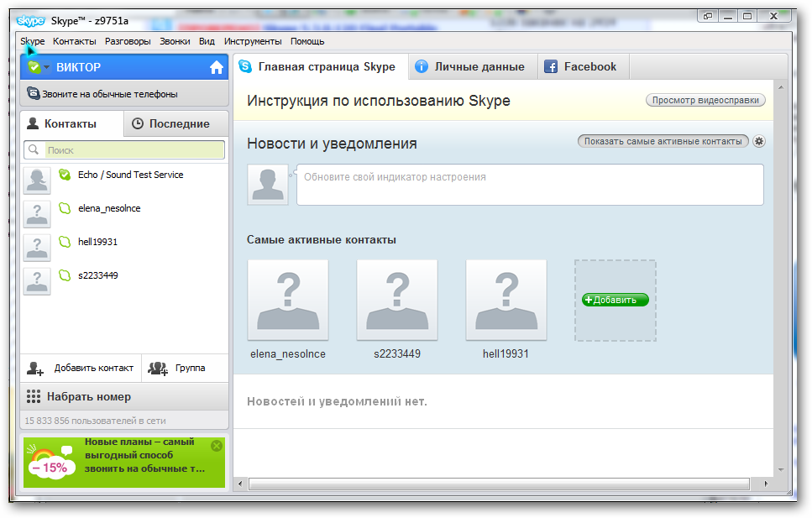Open hell19931 tile in active contacts
This screenshot has height=518, width=812.
coord(506,301)
